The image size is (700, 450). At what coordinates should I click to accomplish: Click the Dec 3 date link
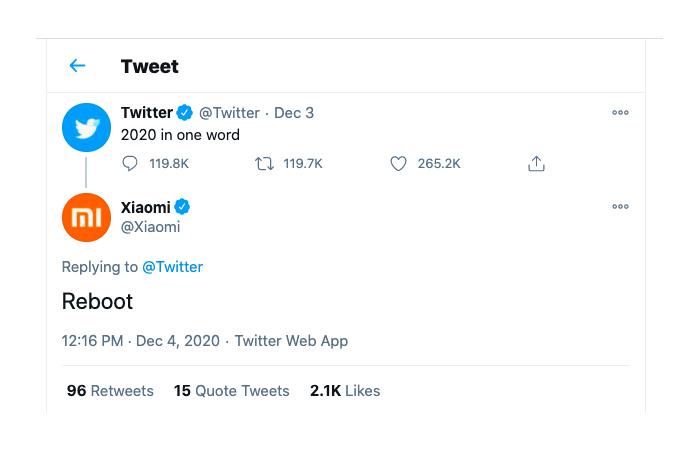(x=294, y=113)
